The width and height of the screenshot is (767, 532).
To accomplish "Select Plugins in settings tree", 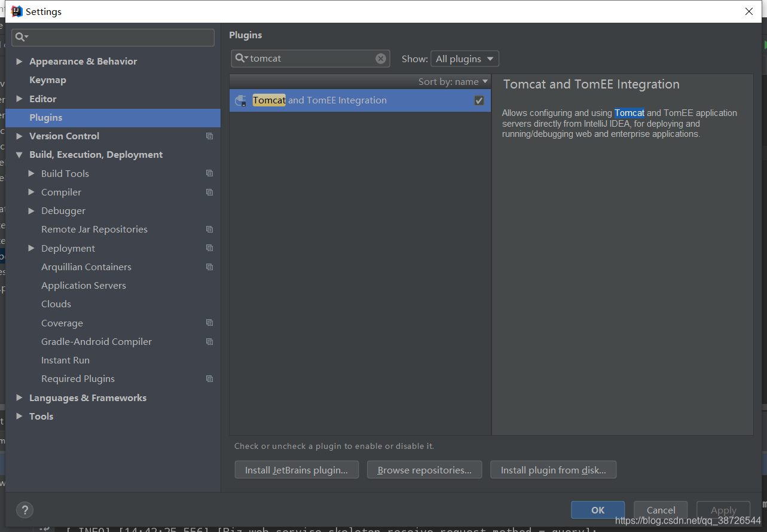I will (113, 118).
